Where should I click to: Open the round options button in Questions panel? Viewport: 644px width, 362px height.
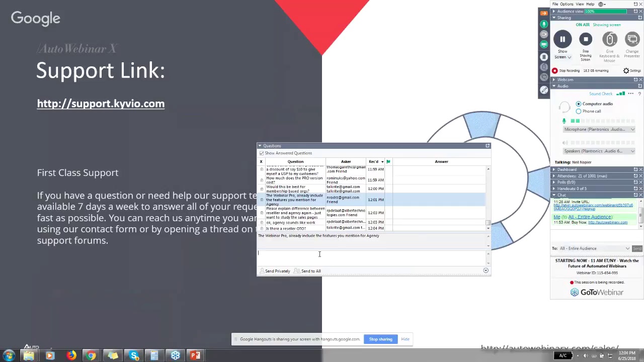486,271
